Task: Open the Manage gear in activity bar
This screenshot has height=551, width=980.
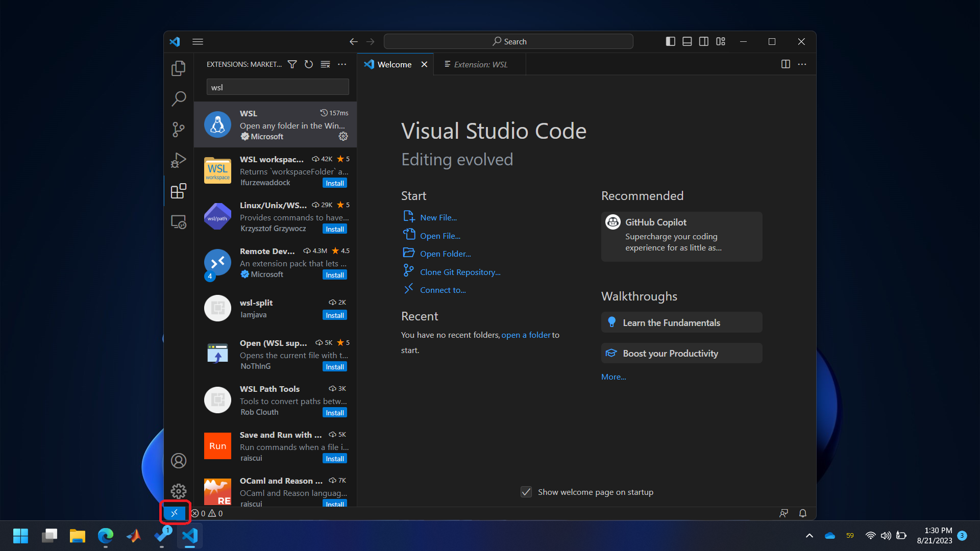Action: [x=178, y=491]
